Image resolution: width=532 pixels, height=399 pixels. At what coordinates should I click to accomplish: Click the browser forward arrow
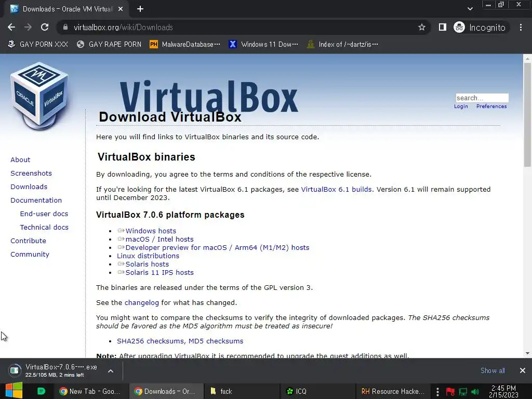[x=28, y=27]
